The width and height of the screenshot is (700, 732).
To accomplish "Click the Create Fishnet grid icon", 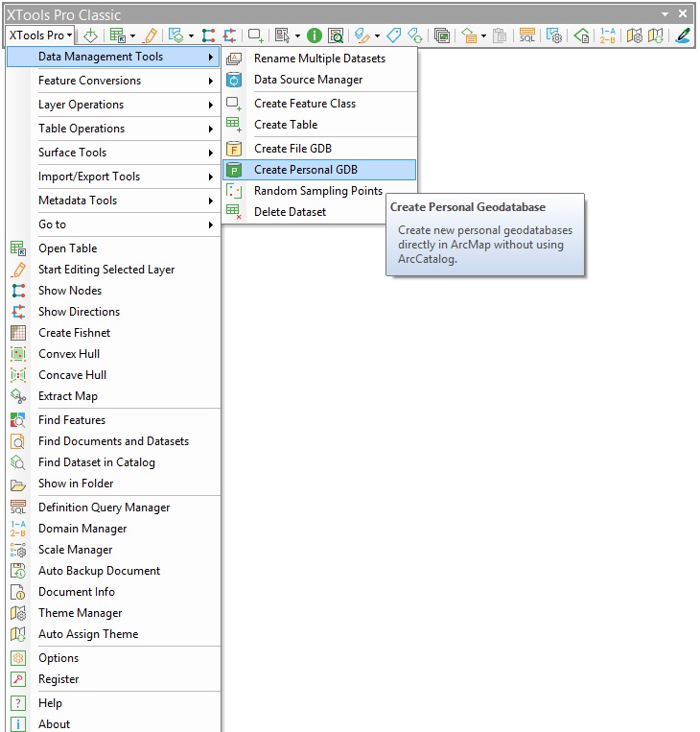I will (18, 333).
